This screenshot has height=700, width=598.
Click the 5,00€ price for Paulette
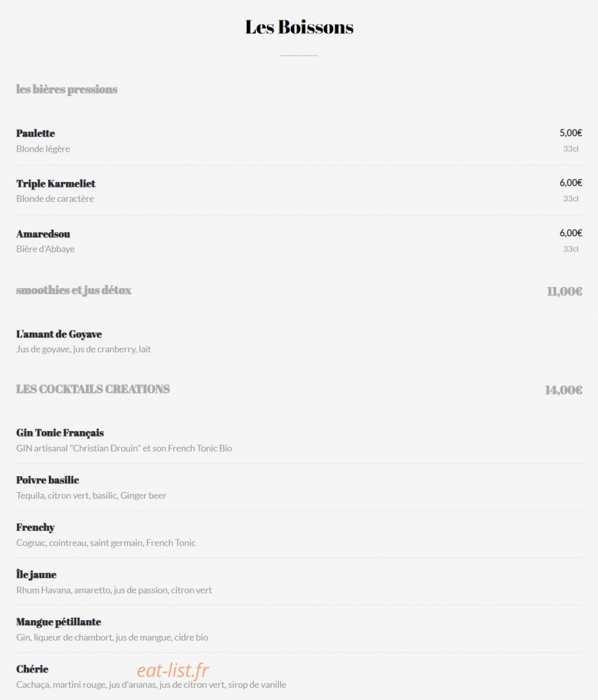571,132
